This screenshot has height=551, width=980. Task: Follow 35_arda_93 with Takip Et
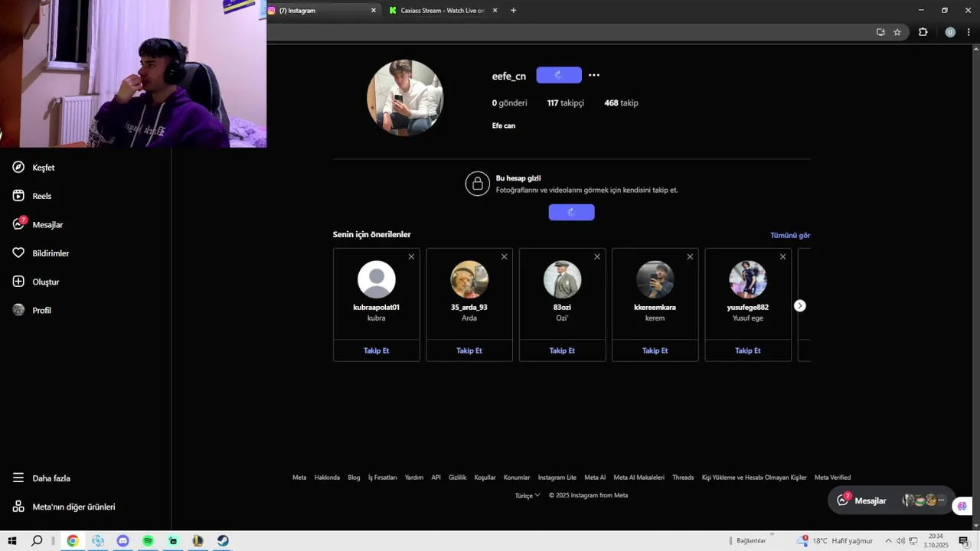pos(469,350)
